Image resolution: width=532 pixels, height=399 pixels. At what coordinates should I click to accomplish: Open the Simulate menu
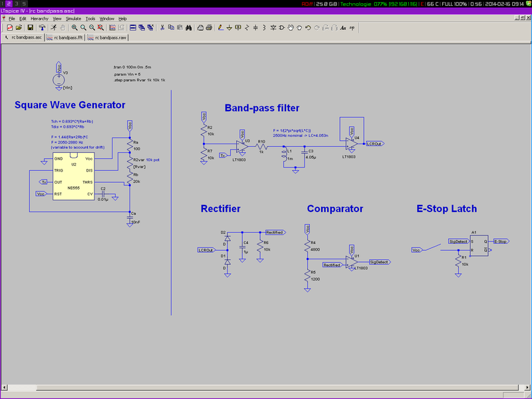[73, 19]
